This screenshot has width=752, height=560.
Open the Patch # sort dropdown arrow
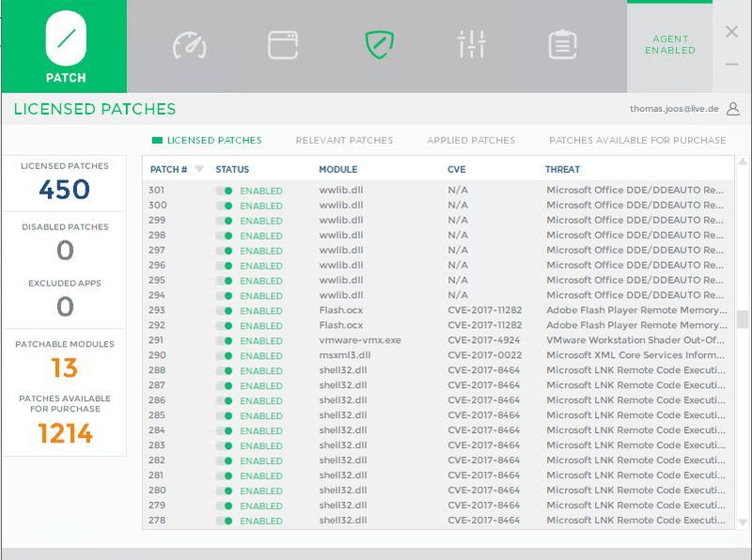pos(197,169)
